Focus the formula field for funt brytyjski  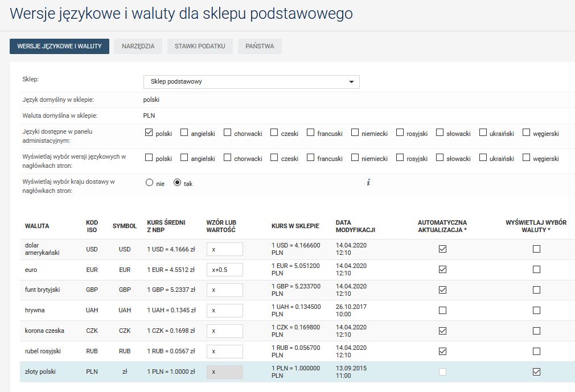click(x=224, y=290)
